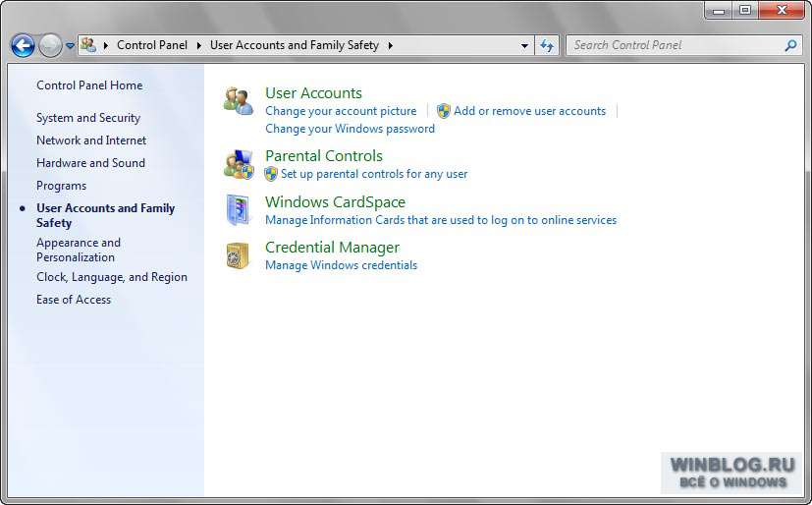The image size is (812, 505).
Task: Click shield icon beside Set up parental controls
Action: coord(270,174)
